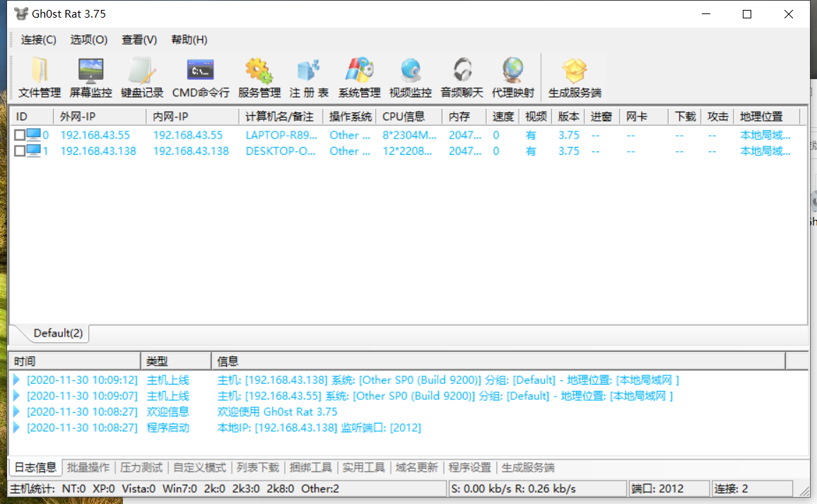817x504 pixels.
Task: Select computer name LAPTOP-R89... cell
Action: click(281, 135)
